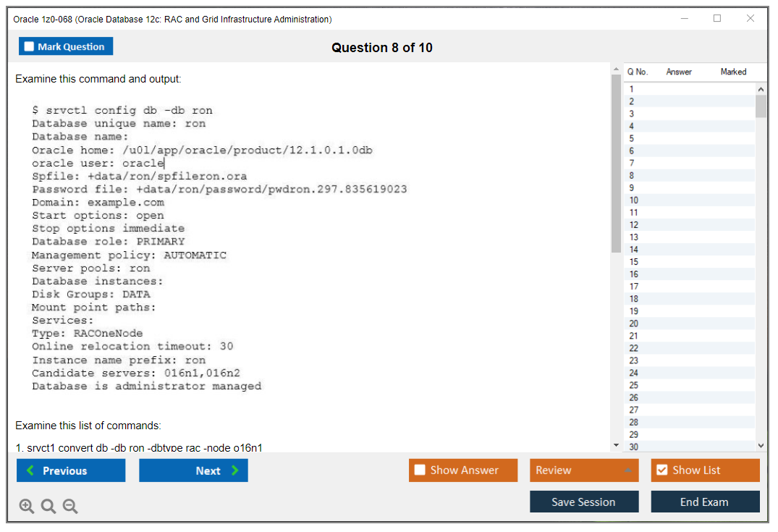Click the End Exam button
This screenshot has width=778, height=532.
click(x=705, y=502)
